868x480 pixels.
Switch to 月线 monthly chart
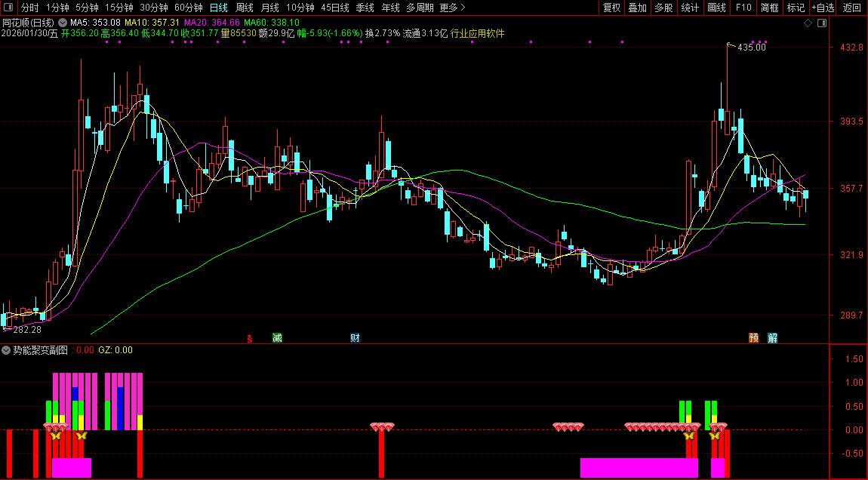[269, 8]
